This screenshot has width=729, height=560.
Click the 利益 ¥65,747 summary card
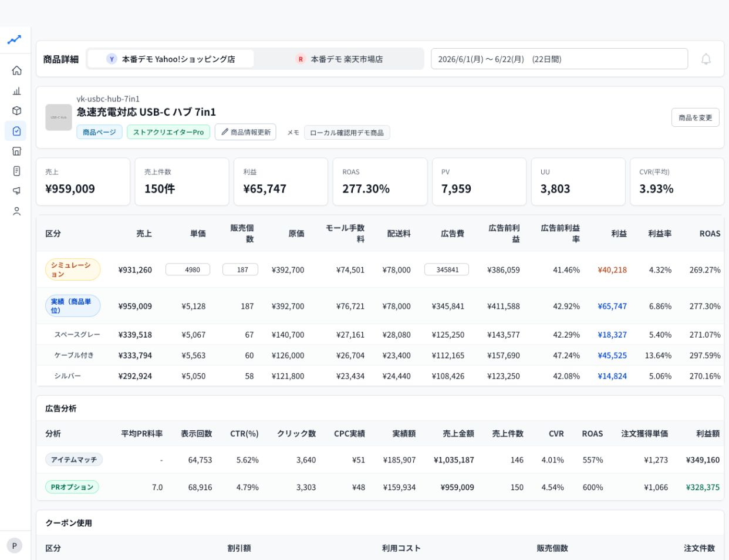pyautogui.click(x=281, y=181)
